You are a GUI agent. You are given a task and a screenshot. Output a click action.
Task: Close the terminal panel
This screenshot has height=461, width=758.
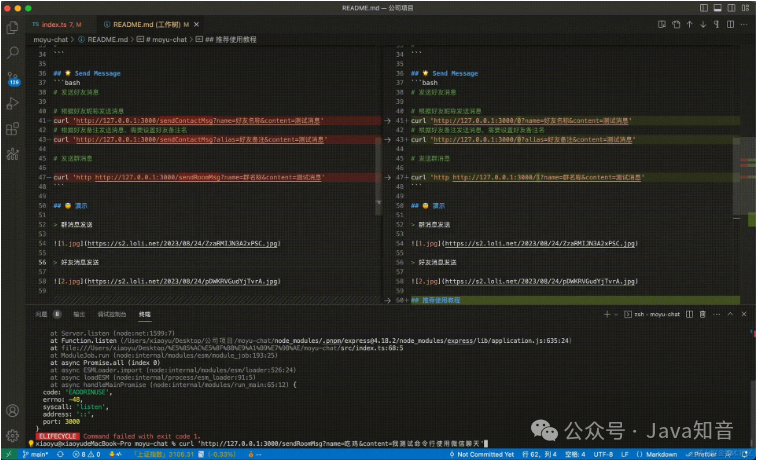click(744, 315)
